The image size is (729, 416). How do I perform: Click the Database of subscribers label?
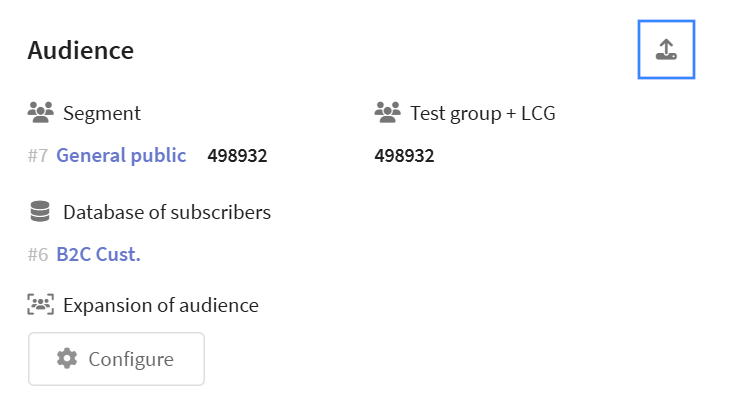(x=166, y=212)
